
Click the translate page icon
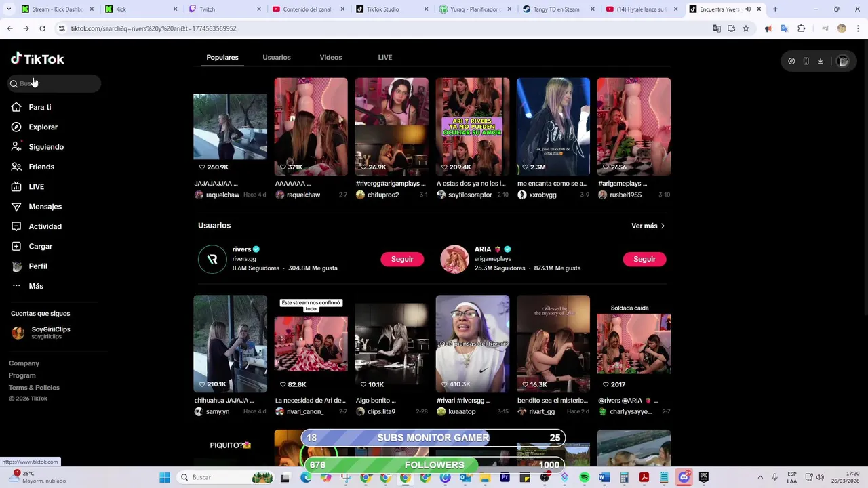(x=717, y=28)
